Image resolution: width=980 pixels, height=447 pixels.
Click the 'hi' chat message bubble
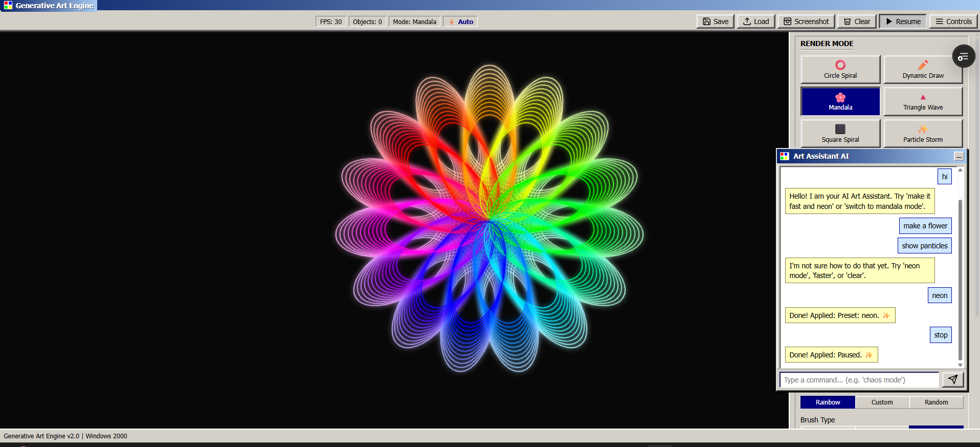[945, 177]
